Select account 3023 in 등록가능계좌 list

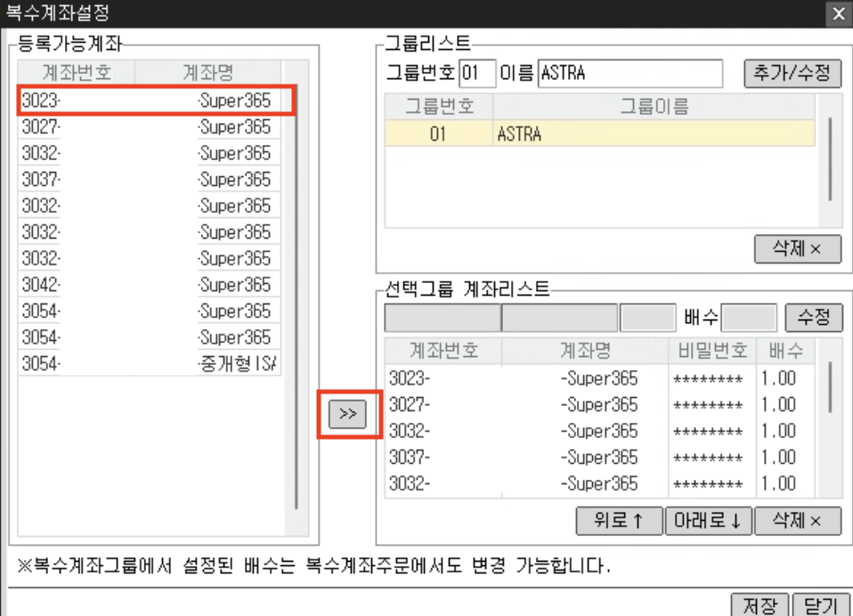click(x=151, y=101)
